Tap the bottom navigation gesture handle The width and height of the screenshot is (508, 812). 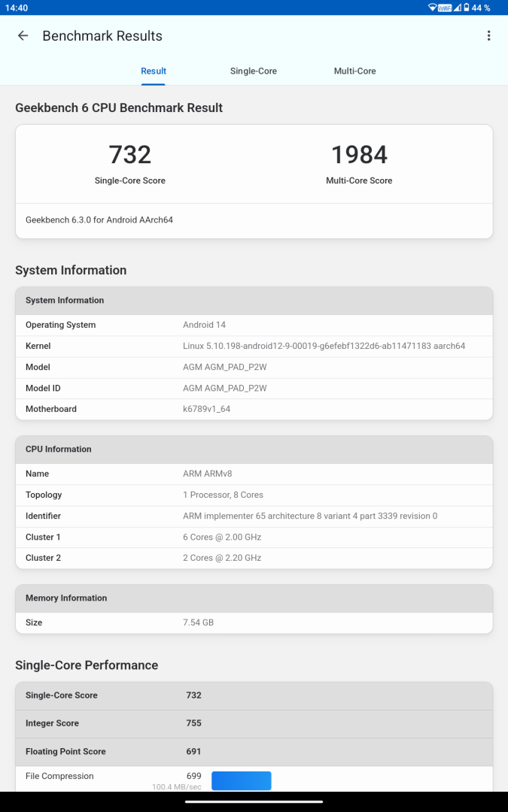[254, 801]
